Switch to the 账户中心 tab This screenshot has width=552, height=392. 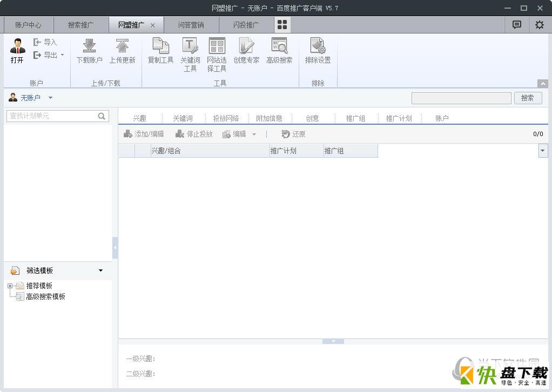pos(28,25)
